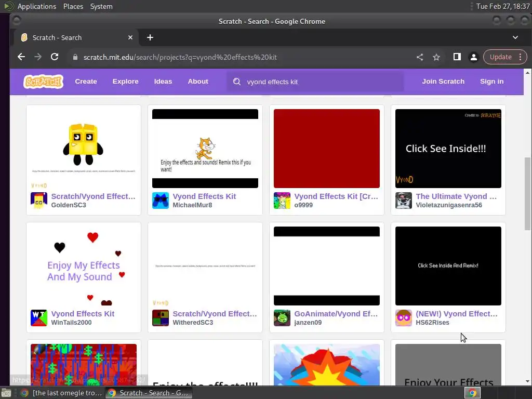Open solid red project thumbnail
The image size is (532, 399).
326,148
